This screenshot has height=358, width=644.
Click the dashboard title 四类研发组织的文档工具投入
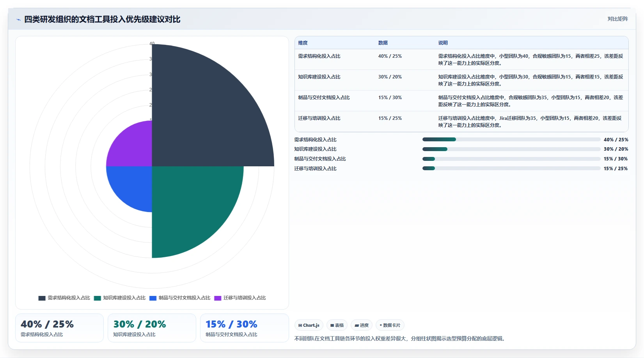pyautogui.click(x=102, y=19)
